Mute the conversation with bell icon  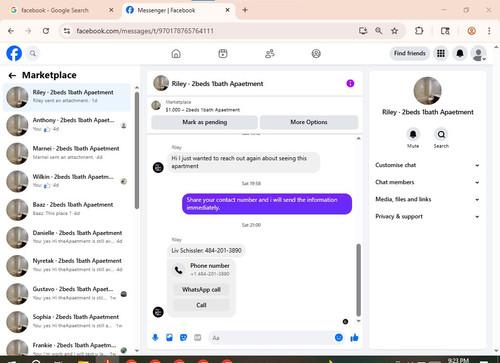(413, 134)
